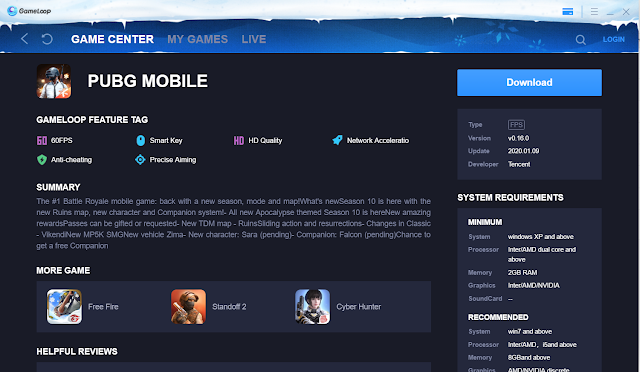The height and width of the screenshot is (372, 640).
Task: Click update date 2020.01.09
Action: [523, 151]
